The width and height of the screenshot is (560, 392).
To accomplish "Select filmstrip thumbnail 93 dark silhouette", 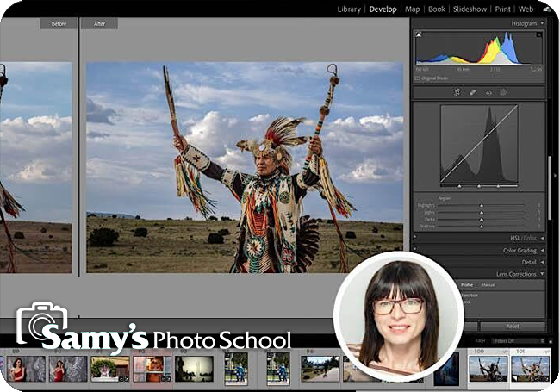I will 194,369.
